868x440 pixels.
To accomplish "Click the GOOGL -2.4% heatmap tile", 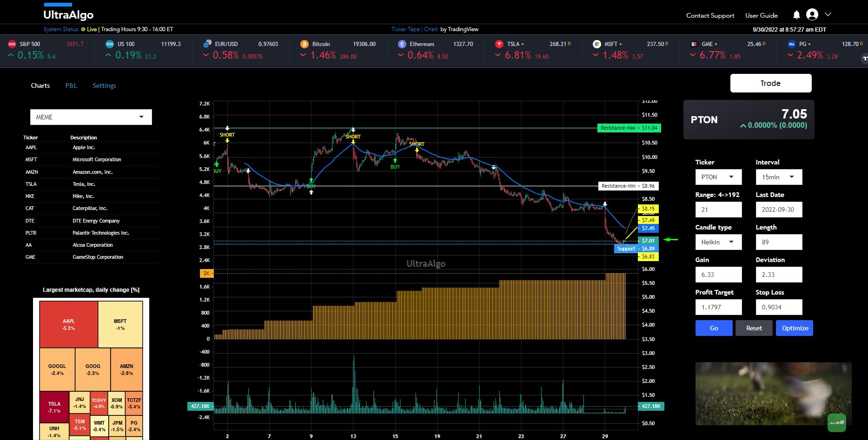I will pyautogui.click(x=57, y=369).
